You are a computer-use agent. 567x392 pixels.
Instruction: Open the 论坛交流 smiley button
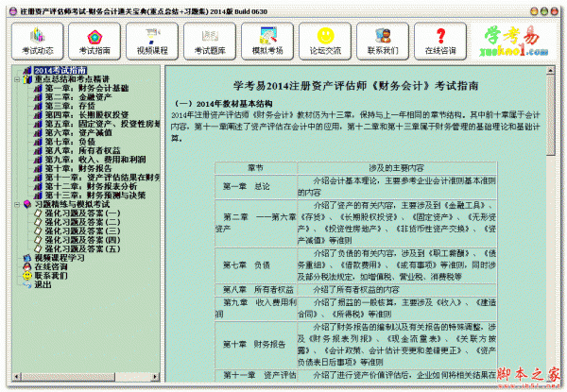(x=325, y=42)
